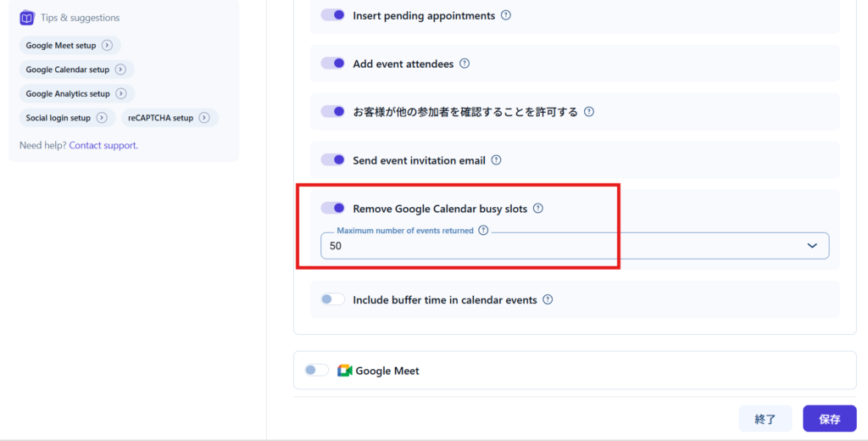Click the Tips & suggestions book icon
868x441 pixels.
26,18
